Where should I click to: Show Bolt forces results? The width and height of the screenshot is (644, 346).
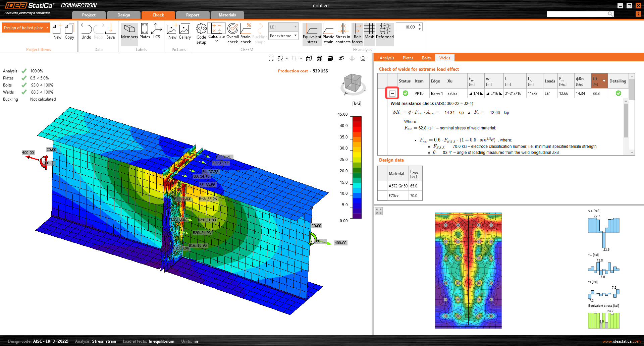(x=357, y=34)
